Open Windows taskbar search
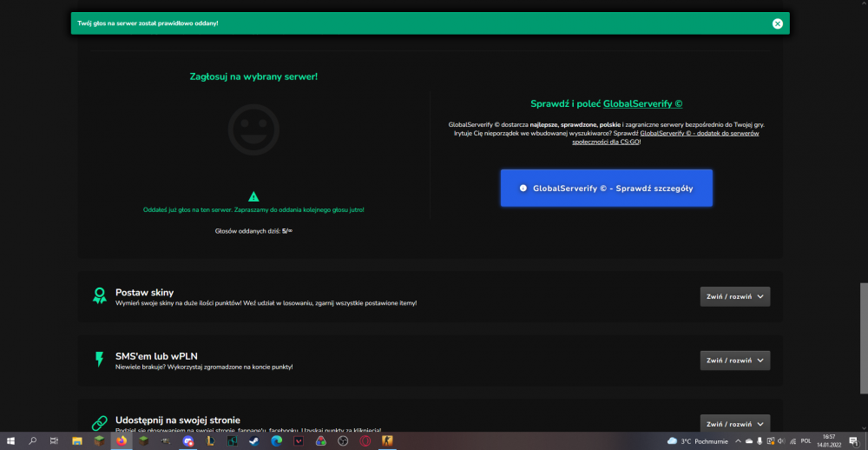The image size is (868, 450). pyautogui.click(x=33, y=441)
